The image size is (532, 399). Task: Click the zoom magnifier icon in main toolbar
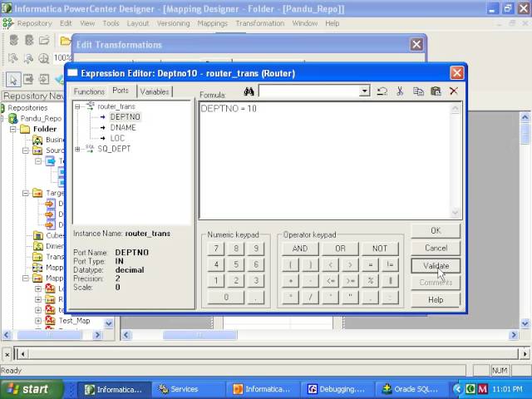click(x=43, y=59)
